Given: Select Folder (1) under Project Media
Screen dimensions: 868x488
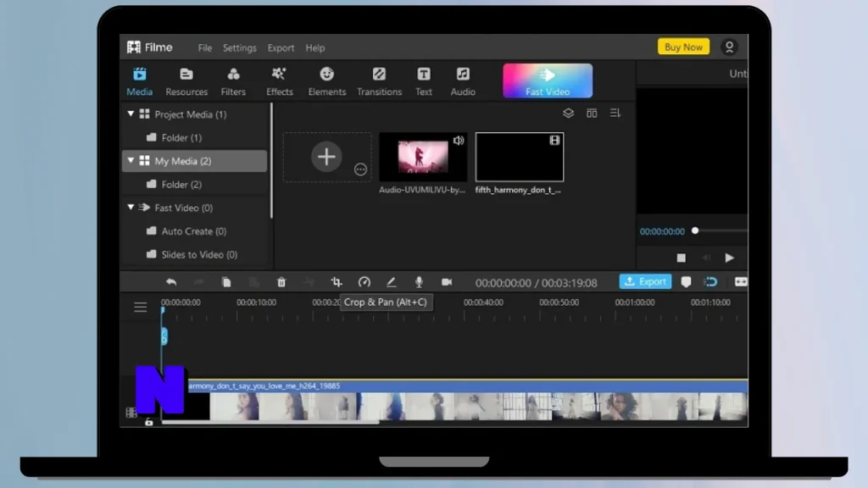Looking at the screenshot, I should coord(174,137).
